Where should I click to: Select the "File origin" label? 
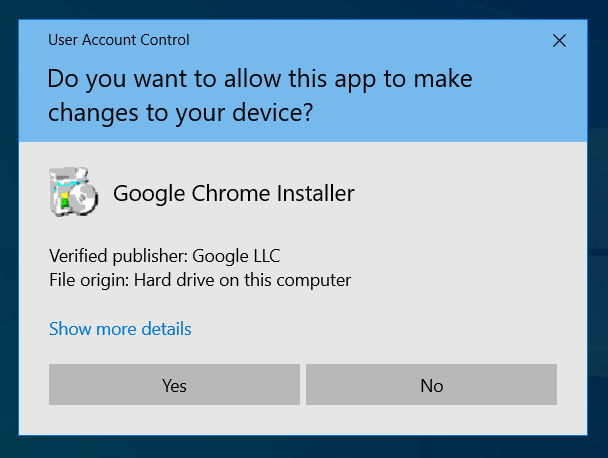click(x=88, y=280)
